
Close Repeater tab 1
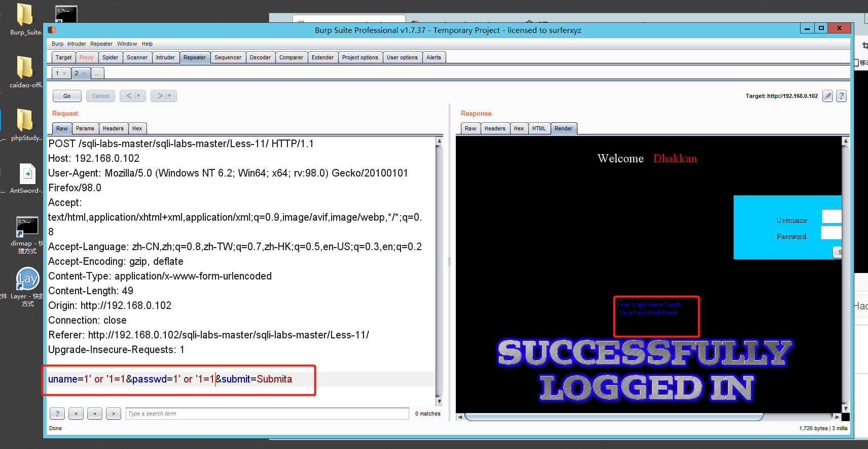click(x=64, y=74)
